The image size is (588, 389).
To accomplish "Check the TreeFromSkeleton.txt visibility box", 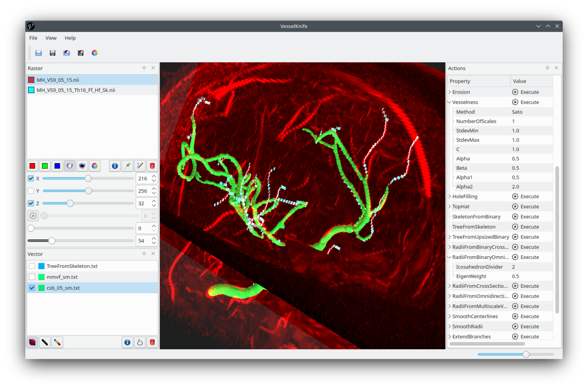I will (x=32, y=266).
